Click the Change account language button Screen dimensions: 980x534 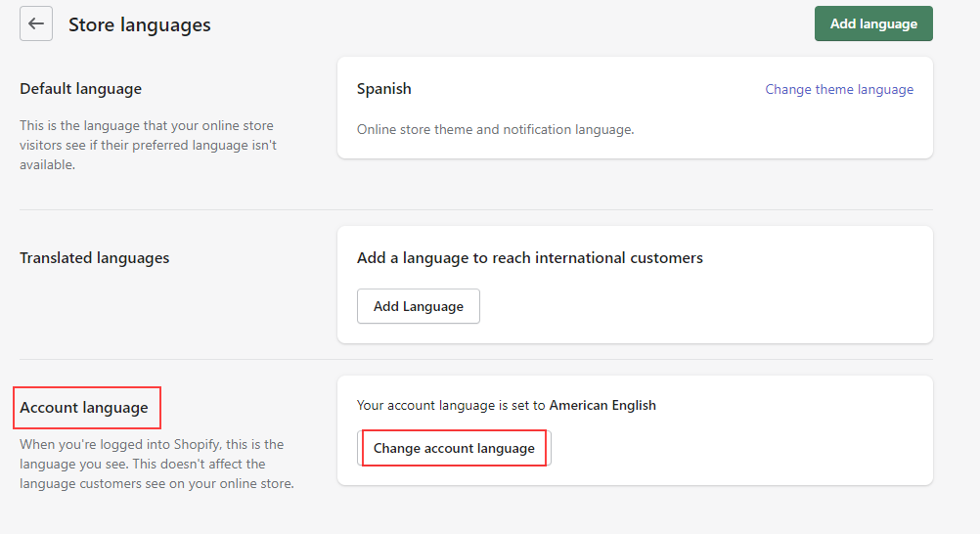pyautogui.click(x=454, y=448)
